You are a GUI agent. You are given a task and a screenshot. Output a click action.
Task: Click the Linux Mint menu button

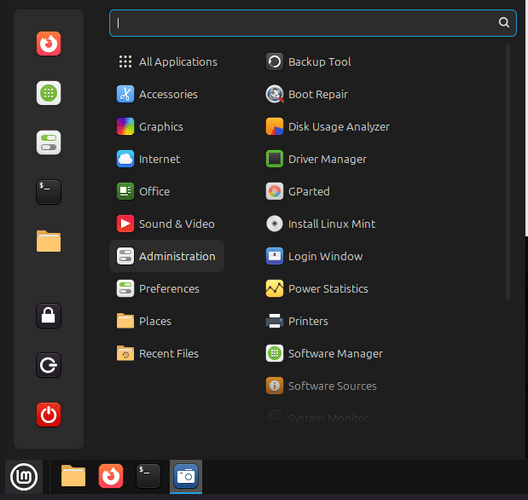[24, 476]
